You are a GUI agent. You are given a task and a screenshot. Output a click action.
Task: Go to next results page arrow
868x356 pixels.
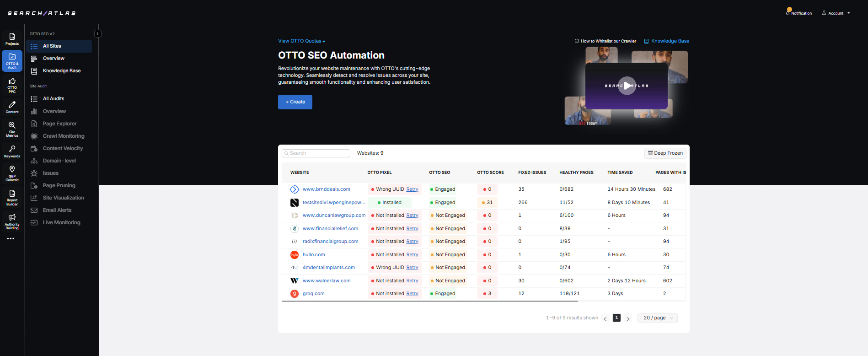click(x=628, y=319)
